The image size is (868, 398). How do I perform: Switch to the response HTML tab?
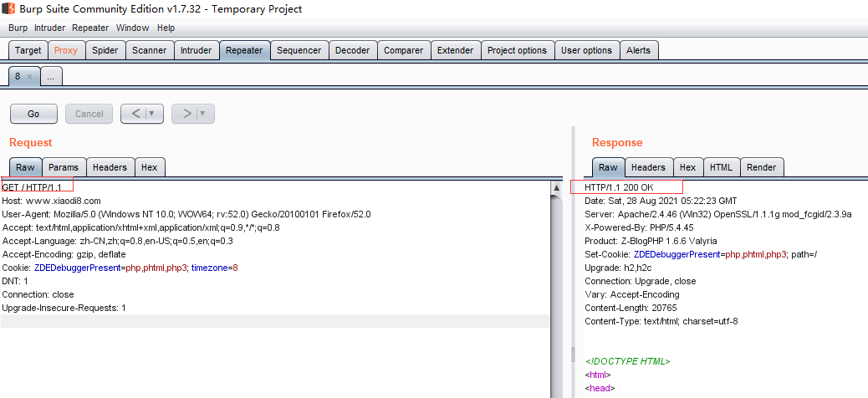(722, 167)
